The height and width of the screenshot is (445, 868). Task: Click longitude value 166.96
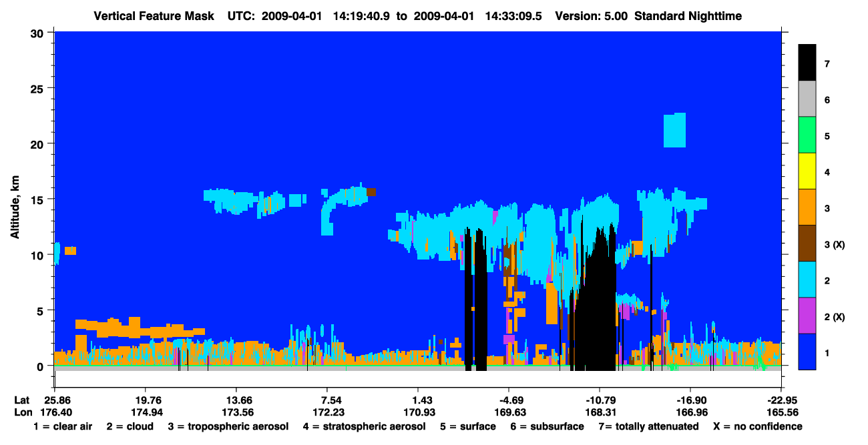[x=690, y=412]
